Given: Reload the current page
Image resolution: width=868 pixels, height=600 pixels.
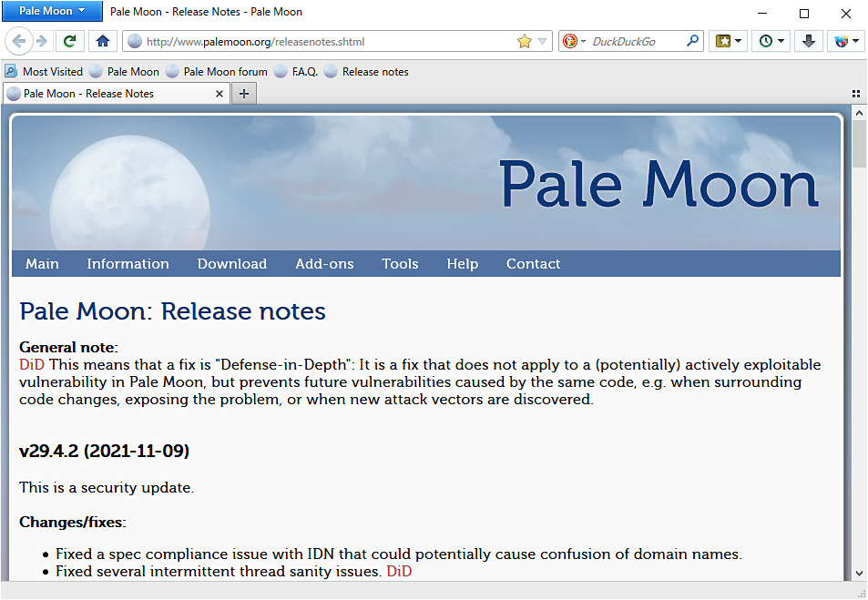Looking at the screenshot, I should point(69,41).
